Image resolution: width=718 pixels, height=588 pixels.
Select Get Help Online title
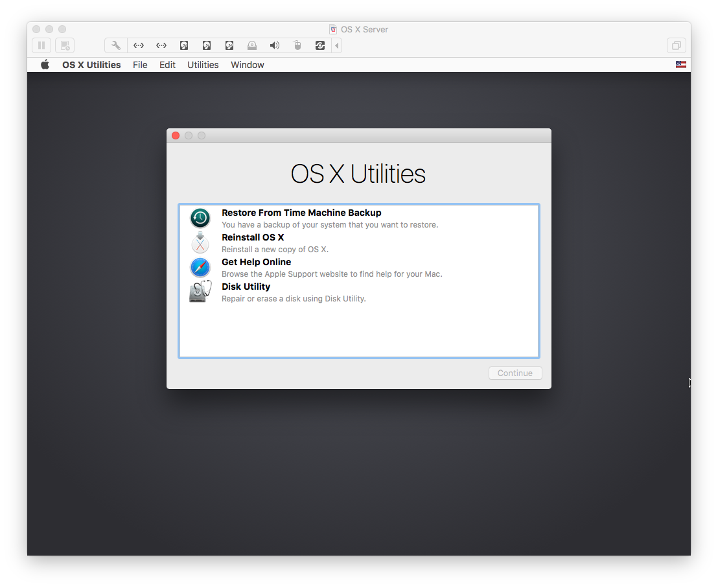click(257, 262)
